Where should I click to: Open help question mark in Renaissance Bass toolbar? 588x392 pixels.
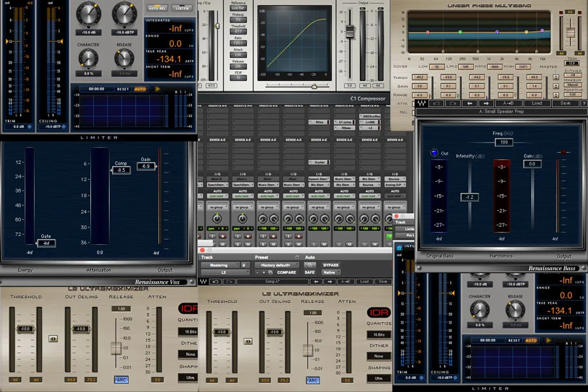tap(583, 103)
